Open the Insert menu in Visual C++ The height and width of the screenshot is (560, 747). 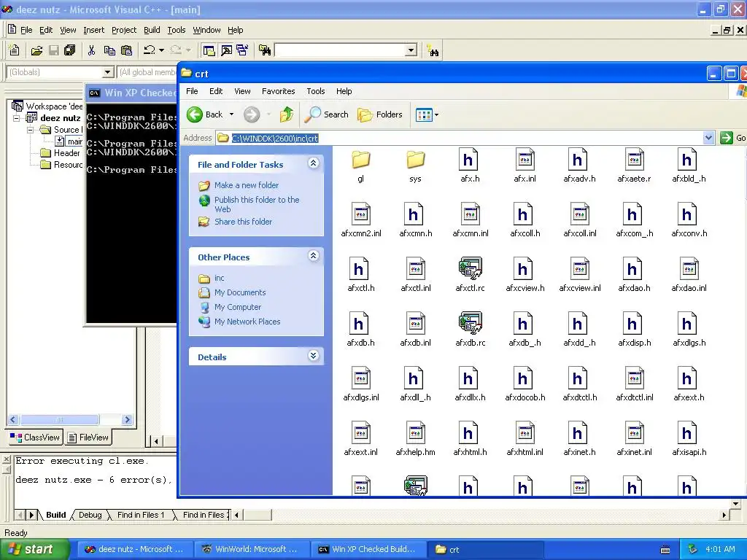click(93, 30)
